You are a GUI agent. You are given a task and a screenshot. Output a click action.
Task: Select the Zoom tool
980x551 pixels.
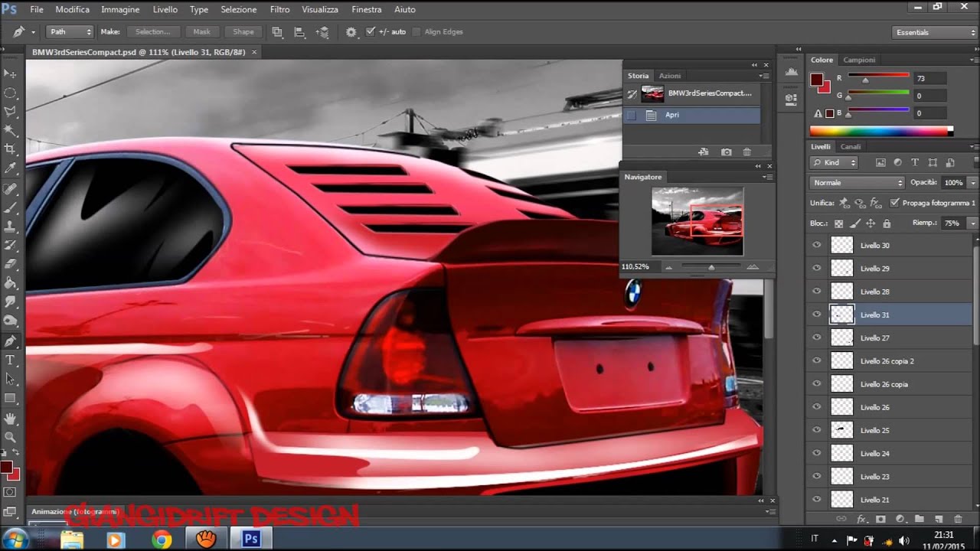(x=11, y=437)
